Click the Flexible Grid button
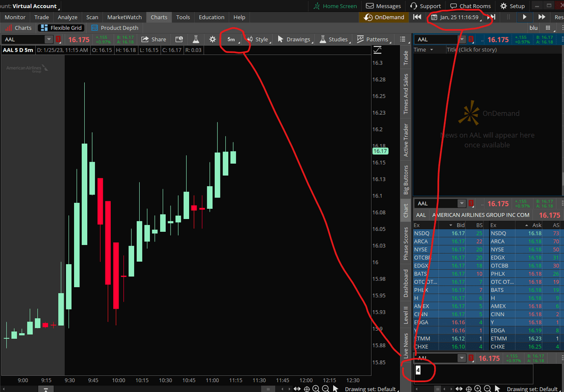The image size is (564, 392). (x=61, y=27)
